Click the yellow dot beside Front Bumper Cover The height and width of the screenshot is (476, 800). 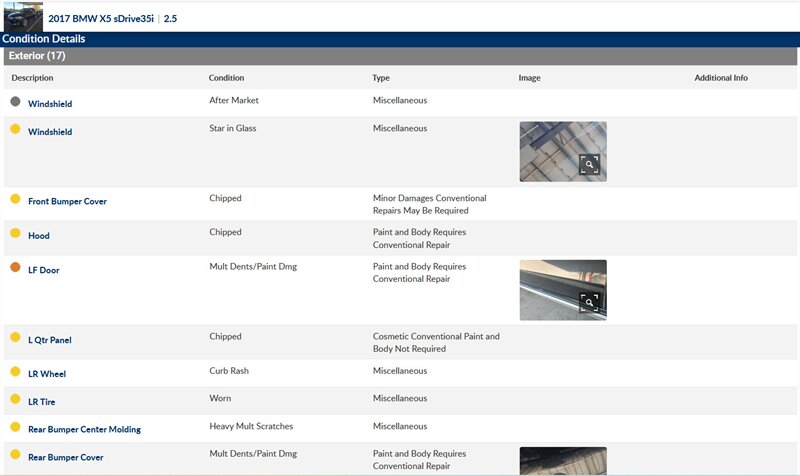[x=15, y=200]
